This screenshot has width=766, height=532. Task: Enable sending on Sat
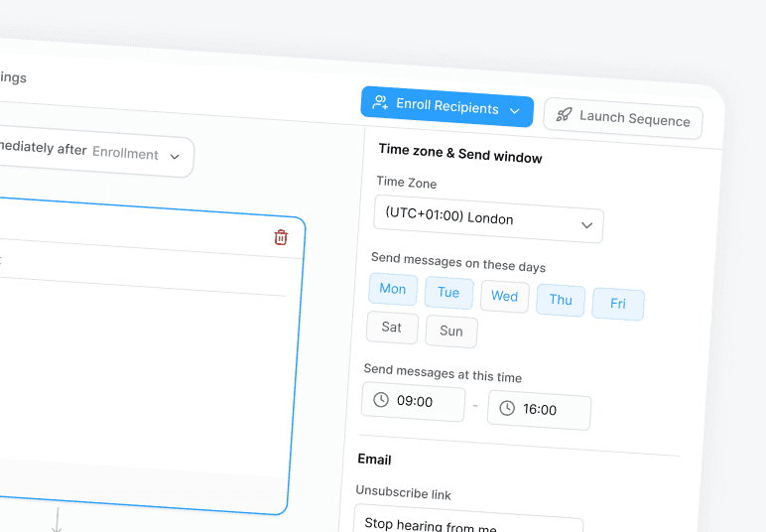pyautogui.click(x=392, y=328)
